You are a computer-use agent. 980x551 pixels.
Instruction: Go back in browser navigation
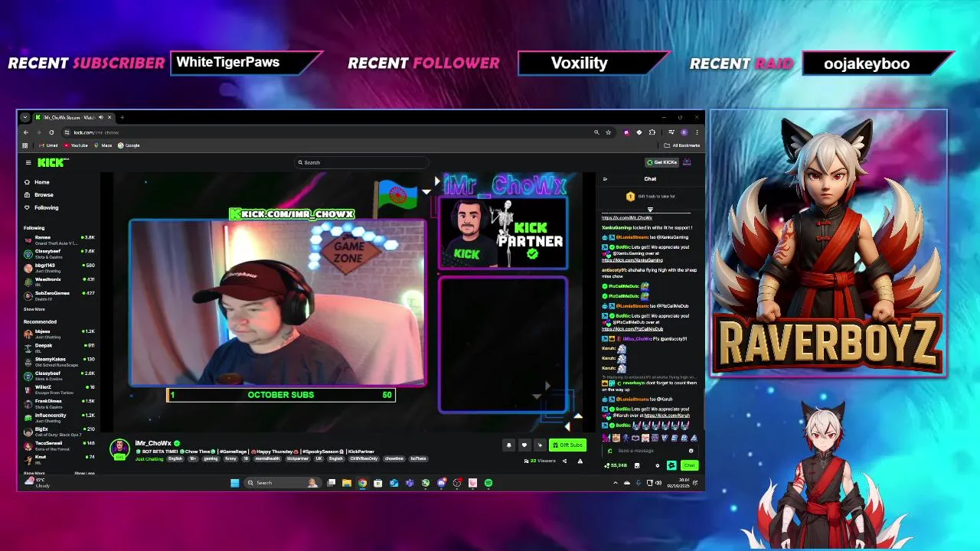[x=25, y=132]
